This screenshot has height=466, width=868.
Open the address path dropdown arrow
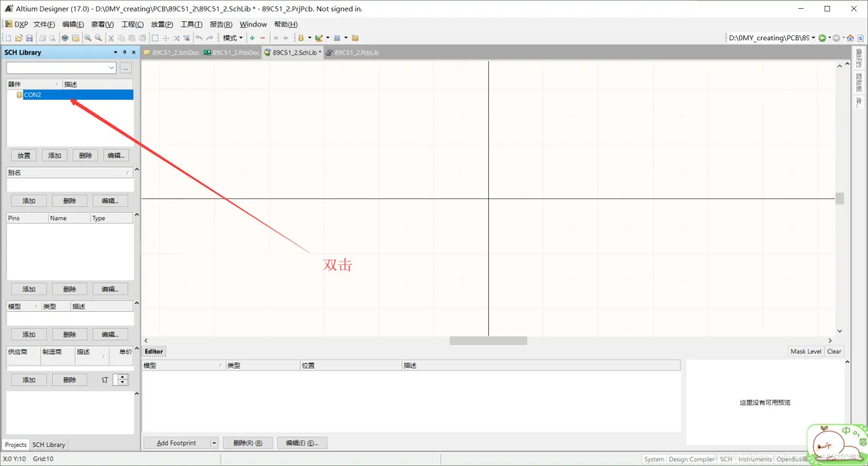(x=813, y=37)
